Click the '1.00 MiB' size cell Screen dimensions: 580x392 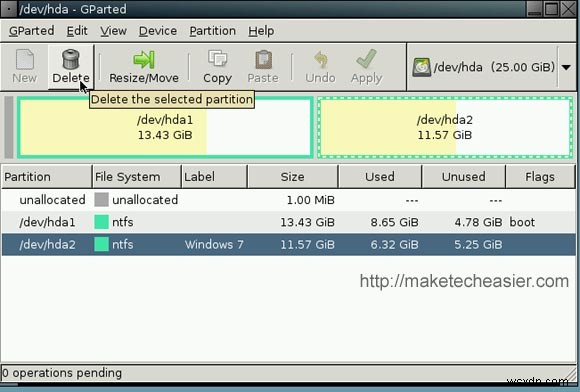click(x=311, y=200)
